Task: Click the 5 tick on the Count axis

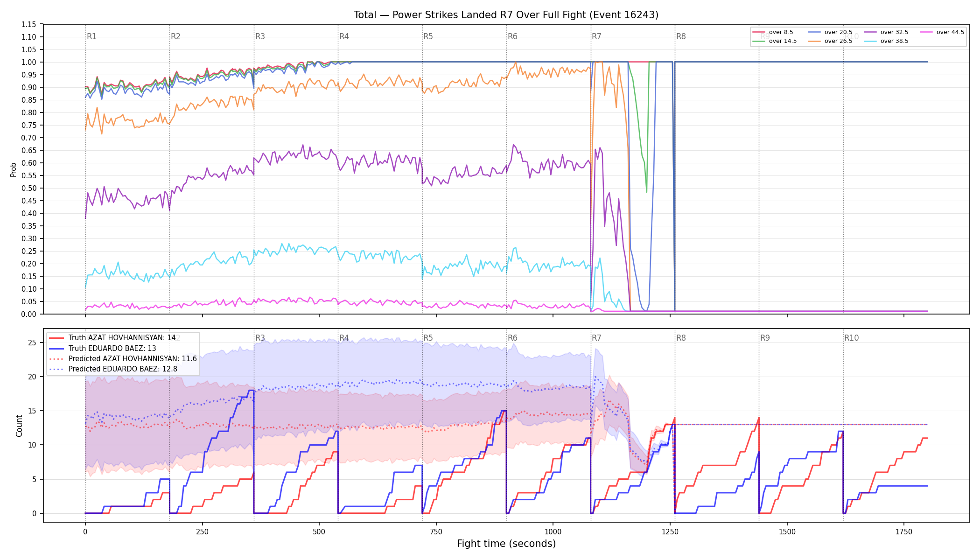Action: pyautogui.click(x=35, y=479)
